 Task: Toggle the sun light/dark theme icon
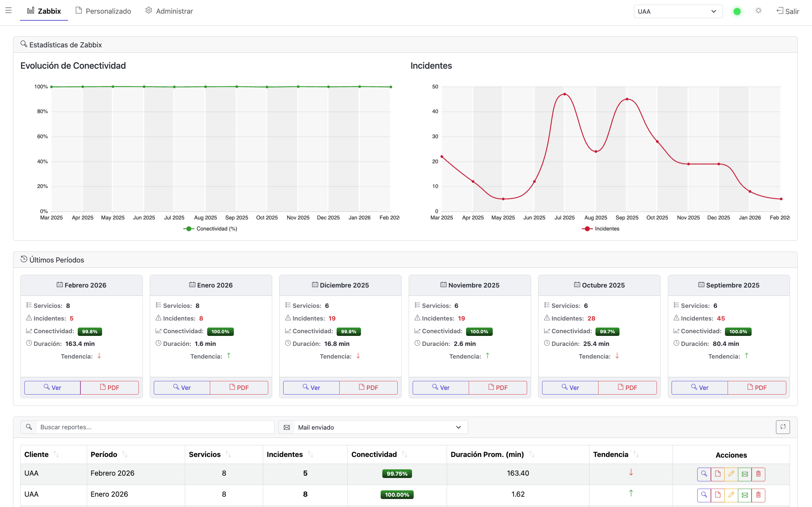tap(758, 11)
